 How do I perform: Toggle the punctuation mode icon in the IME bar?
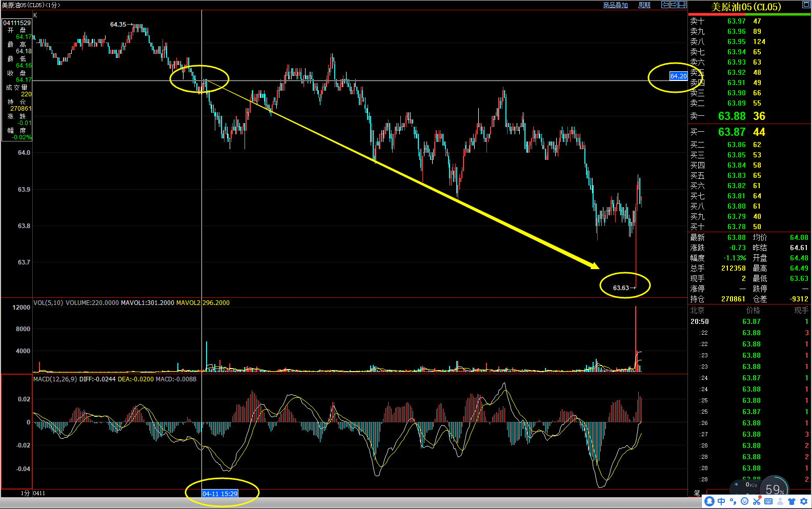pos(733,501)
